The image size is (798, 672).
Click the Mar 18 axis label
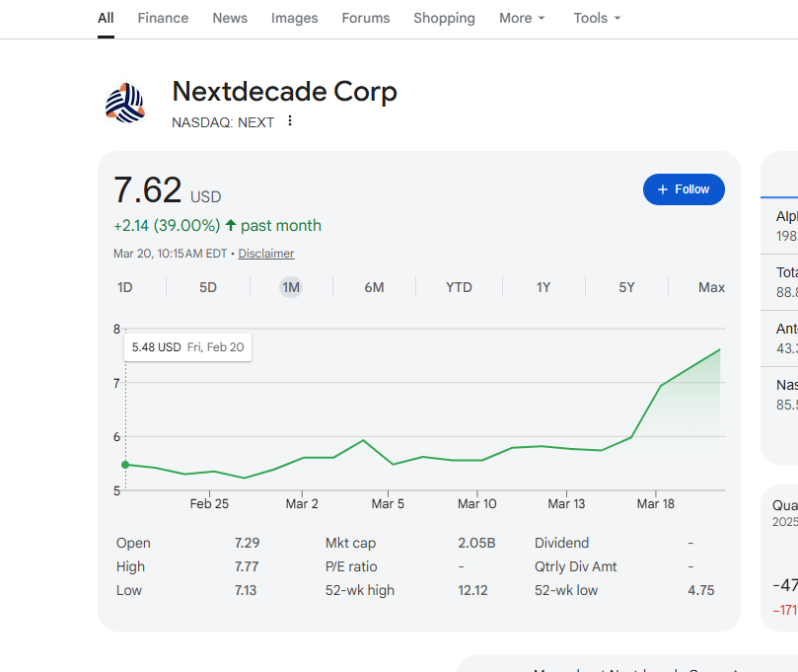(x=656, y=504)
